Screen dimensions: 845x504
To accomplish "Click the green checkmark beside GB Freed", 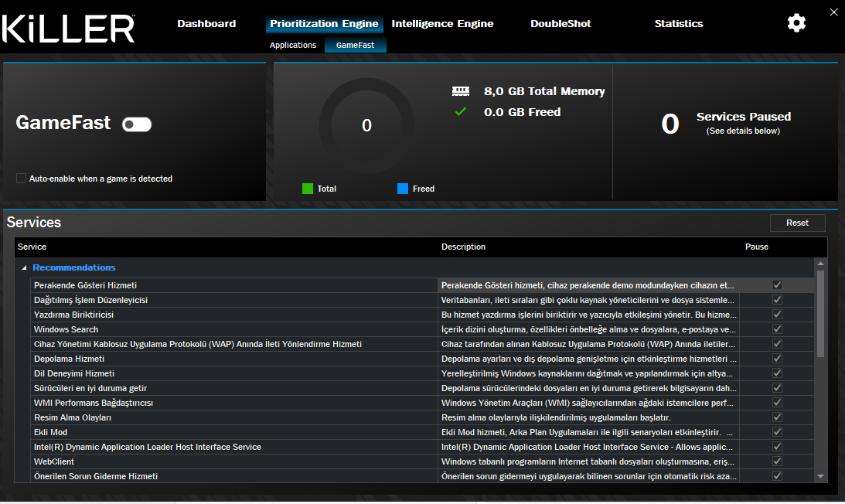I will (x=460, y=111).
